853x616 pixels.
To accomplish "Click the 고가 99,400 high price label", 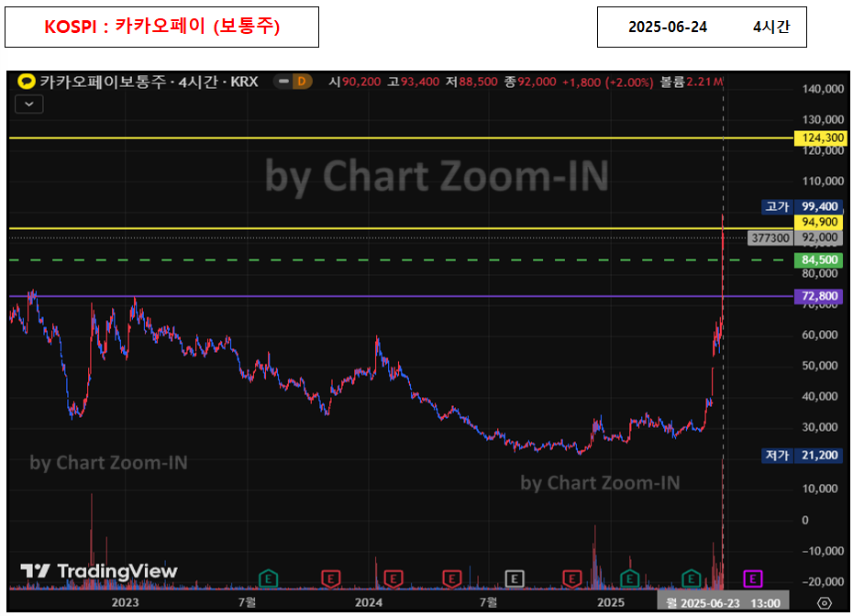I will [x=803, y=206].
